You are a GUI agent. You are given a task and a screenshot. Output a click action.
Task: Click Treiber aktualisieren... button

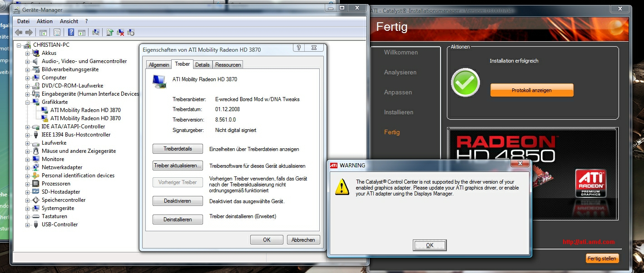tap(177, 166)
